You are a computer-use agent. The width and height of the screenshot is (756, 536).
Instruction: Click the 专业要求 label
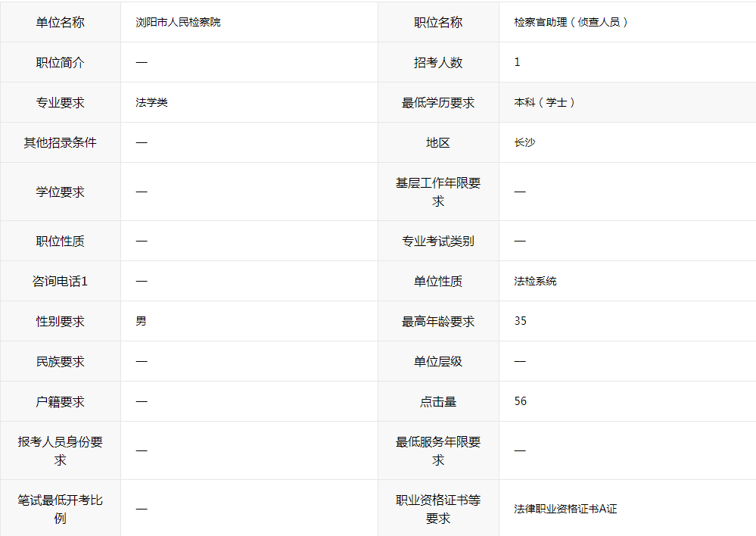61,102
